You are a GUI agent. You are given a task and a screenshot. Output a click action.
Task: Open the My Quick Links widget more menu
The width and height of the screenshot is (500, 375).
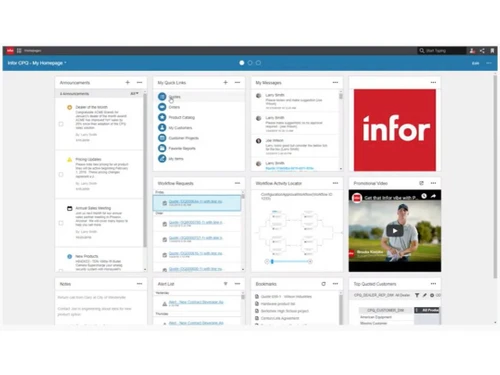237,82
